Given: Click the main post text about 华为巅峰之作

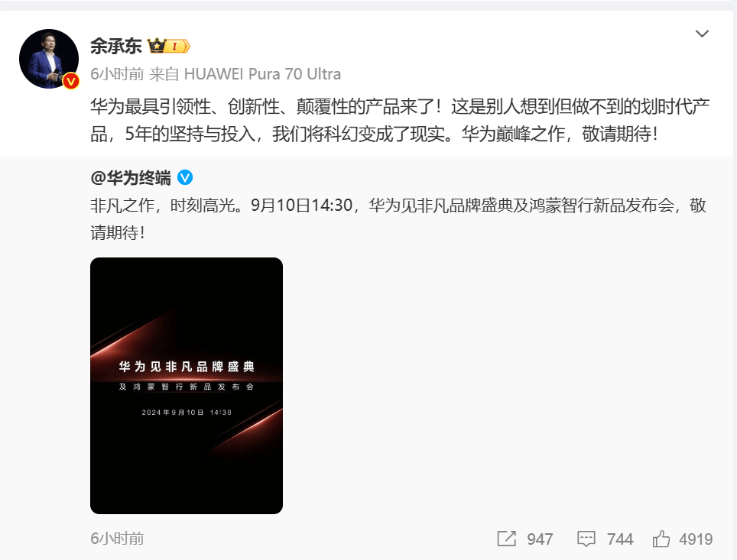Looking at the screenshot, I should pos(400,120).
